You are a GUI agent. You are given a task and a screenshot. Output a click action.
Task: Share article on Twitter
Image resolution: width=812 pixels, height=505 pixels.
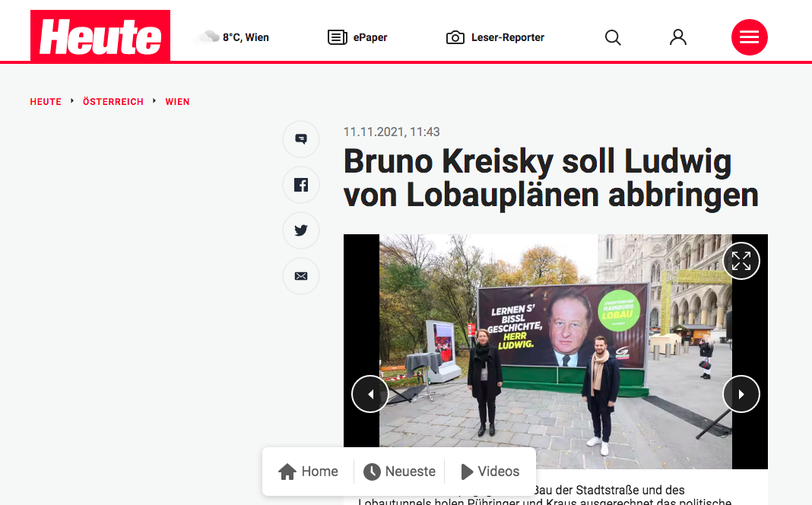pos(301,230)
